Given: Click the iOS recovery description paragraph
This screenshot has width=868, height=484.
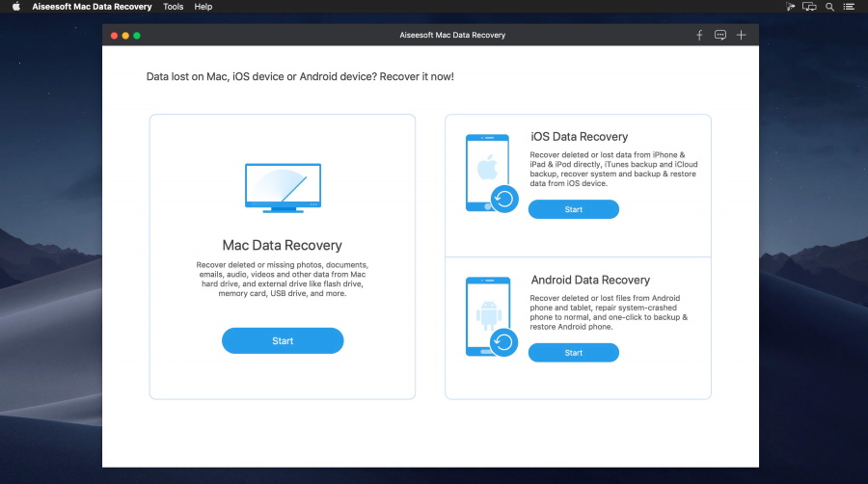Looking at the screenshot, I should pyautogui.click(x=613, y=169).
